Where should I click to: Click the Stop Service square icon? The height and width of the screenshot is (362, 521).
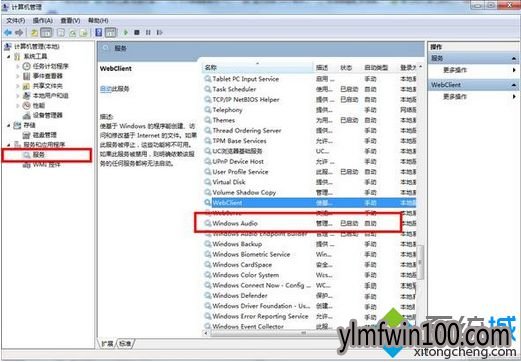[x=137, y=32]
